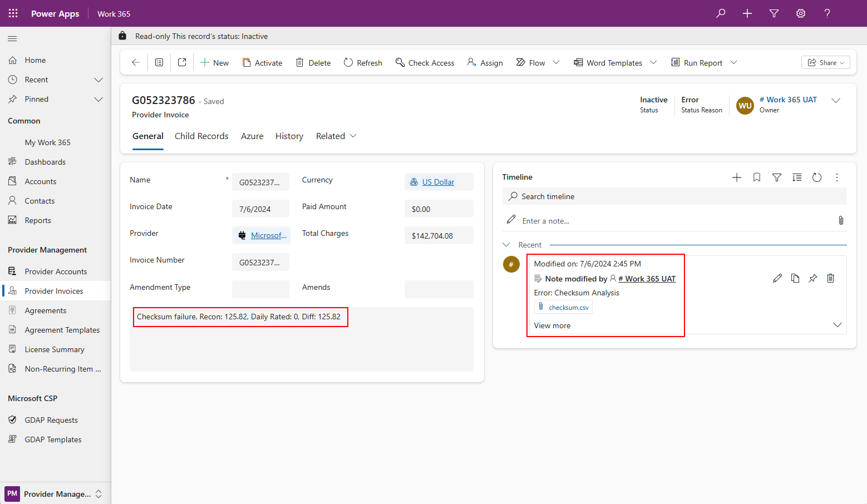Add a timeline record with plus icon
The height and width of the screenshot is (504, 867).
point(737,177)
